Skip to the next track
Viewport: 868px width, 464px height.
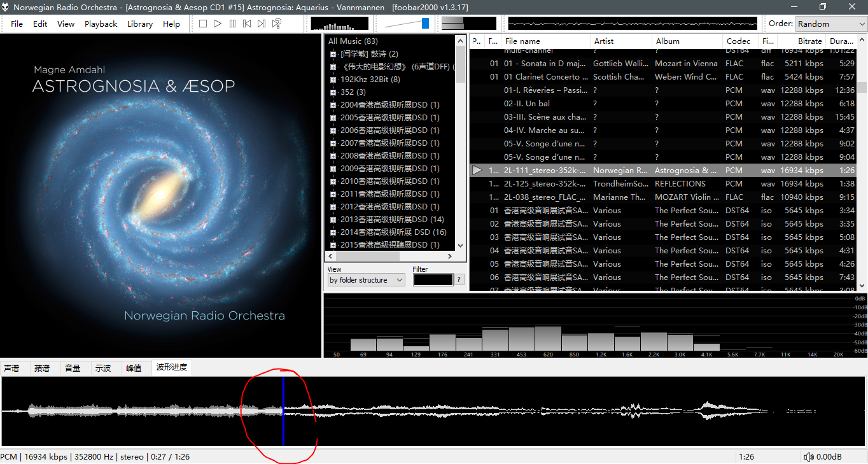262,24
